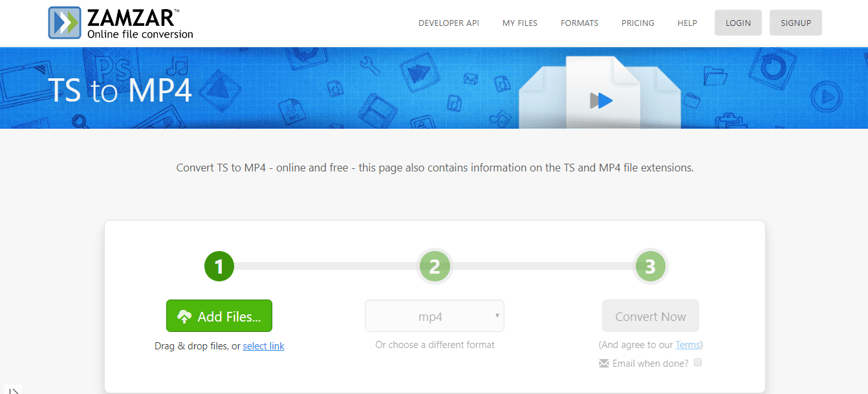The height and width of the screenshot is (394, 868).
Task: Click the select link hyperlink
Action: [x=263, y=346]
